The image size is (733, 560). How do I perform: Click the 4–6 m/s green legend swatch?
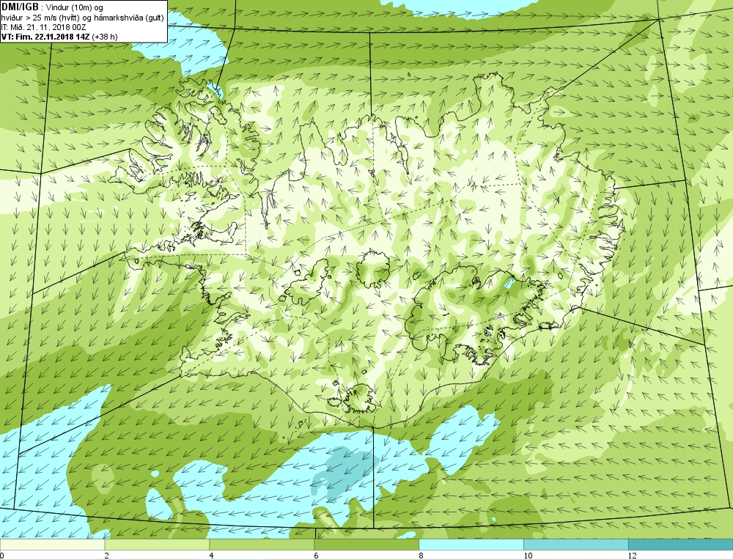click(262, 545)
